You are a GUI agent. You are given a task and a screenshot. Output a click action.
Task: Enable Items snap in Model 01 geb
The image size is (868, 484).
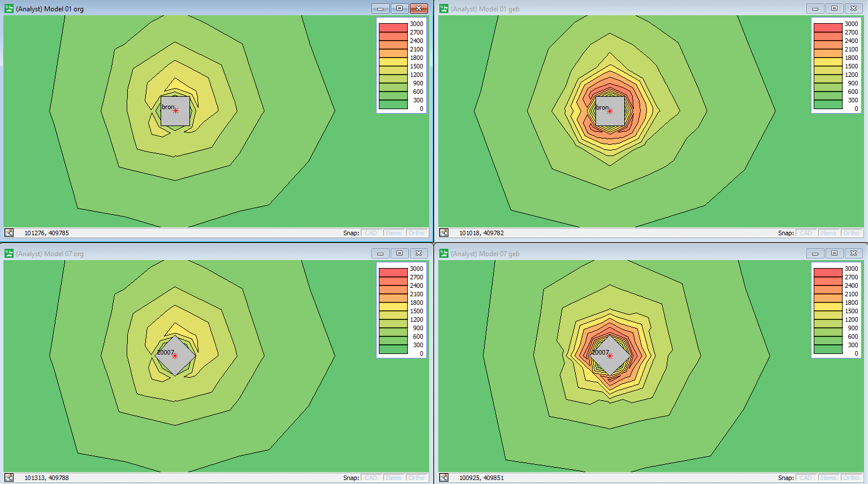click(x=828, y=233)
